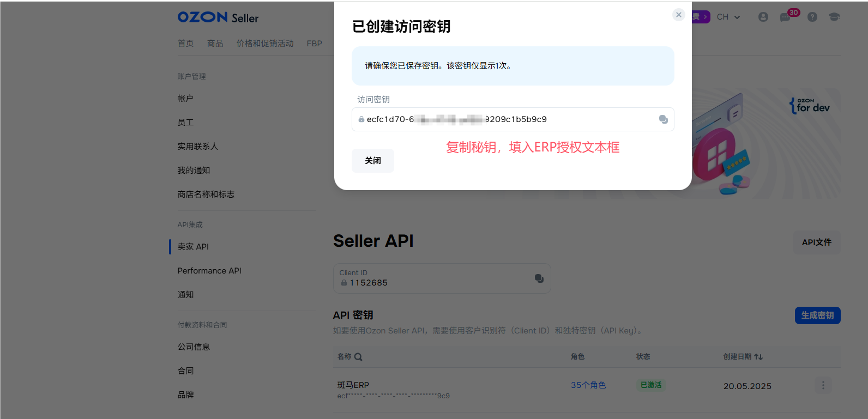Open the graduation cap training icon
Screen dimensions: 868x419
834,17
